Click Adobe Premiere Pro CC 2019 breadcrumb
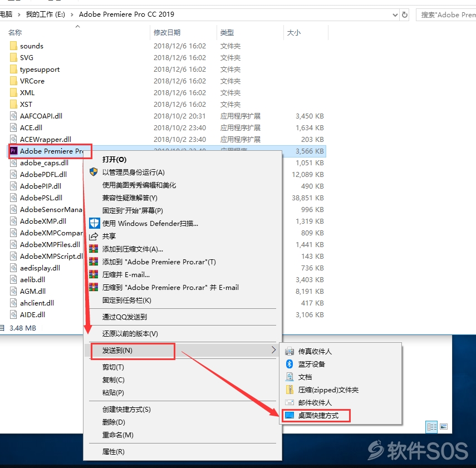The height and width of the screenshot is (468, 476). coord(126,14)
